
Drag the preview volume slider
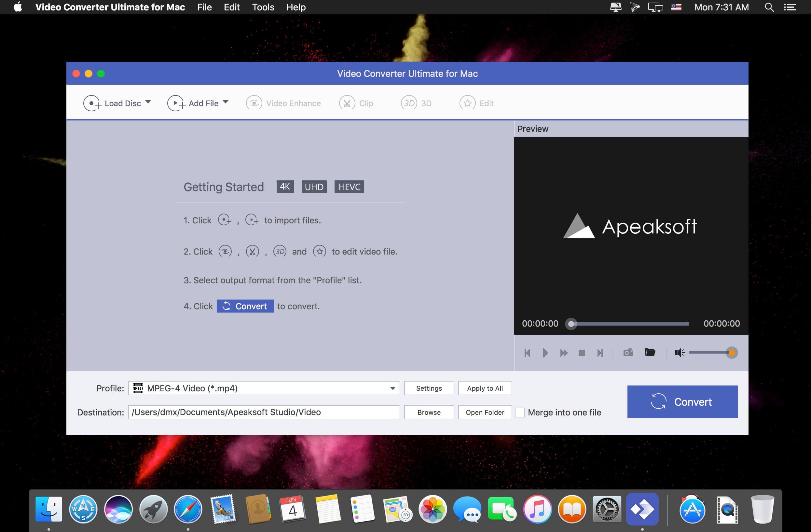[x=731, y=352]
